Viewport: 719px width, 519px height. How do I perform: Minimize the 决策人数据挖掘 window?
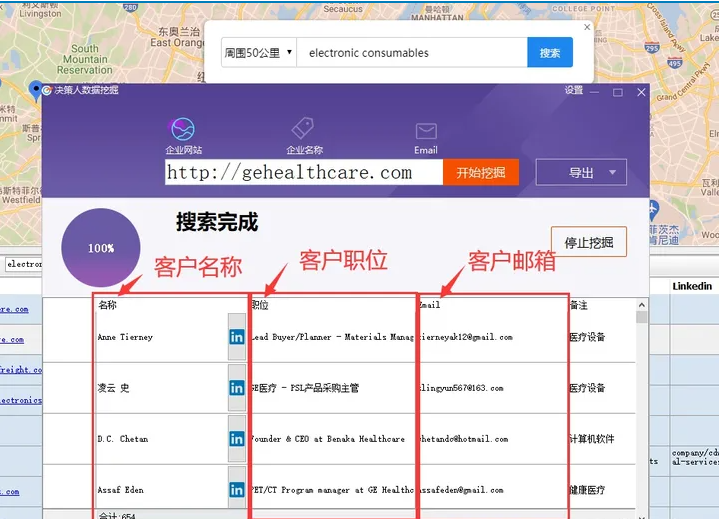click(594, 92)
